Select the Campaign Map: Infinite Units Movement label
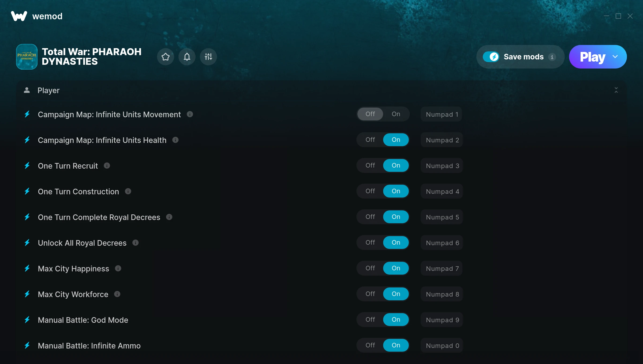Viewport: 643px width, 364px height. (109, 114)
